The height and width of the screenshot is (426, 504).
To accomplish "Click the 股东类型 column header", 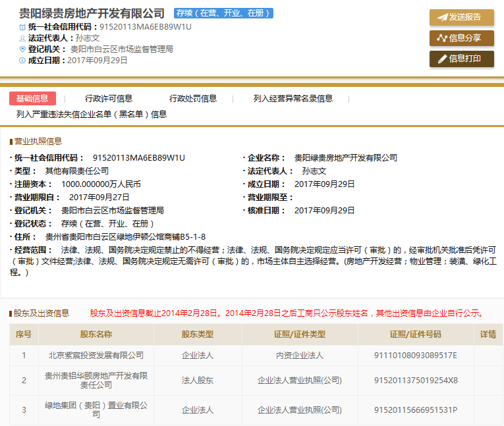I will click(198, 334).
